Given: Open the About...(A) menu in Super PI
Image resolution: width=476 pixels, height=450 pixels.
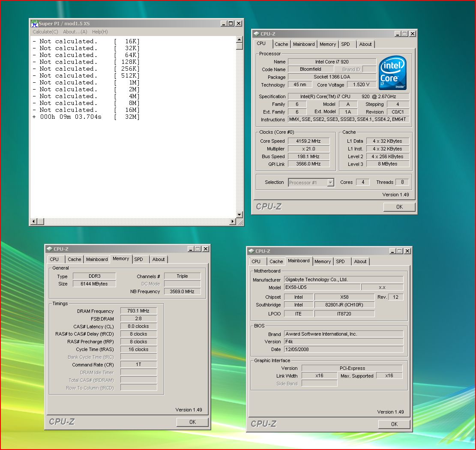Looking at the screenshot, I should point(75,32).
